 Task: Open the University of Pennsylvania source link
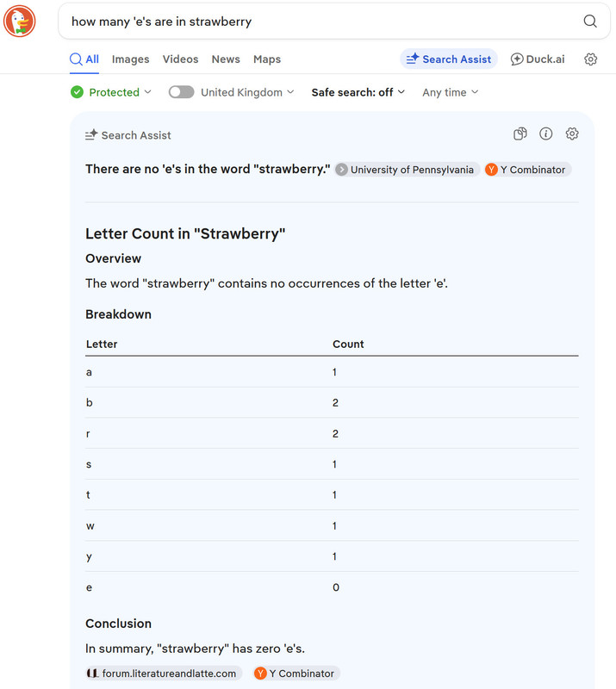(x=407, y=170)
